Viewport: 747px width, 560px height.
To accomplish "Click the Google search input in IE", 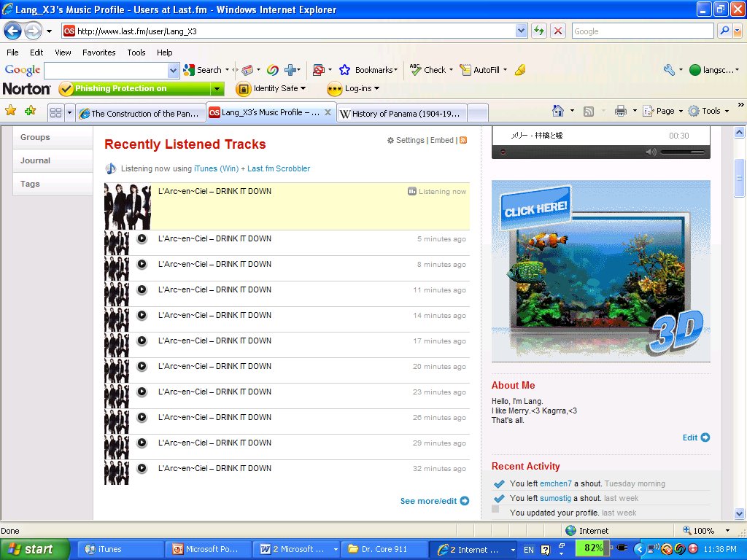I will (x=642, y=31).
